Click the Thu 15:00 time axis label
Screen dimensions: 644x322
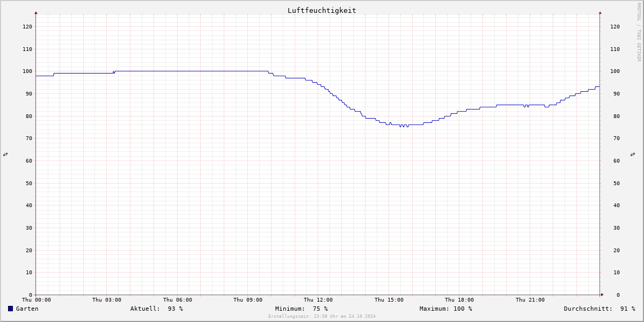389,300
